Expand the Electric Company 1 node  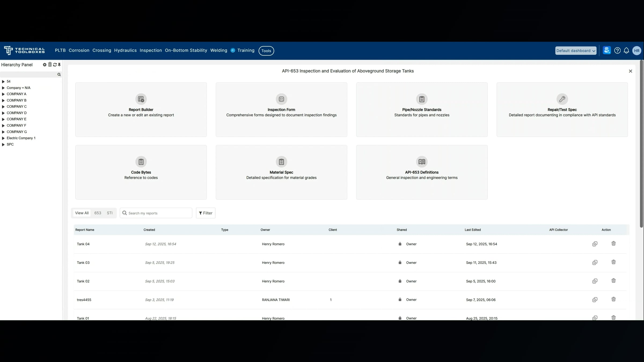[x=3, y=138]
